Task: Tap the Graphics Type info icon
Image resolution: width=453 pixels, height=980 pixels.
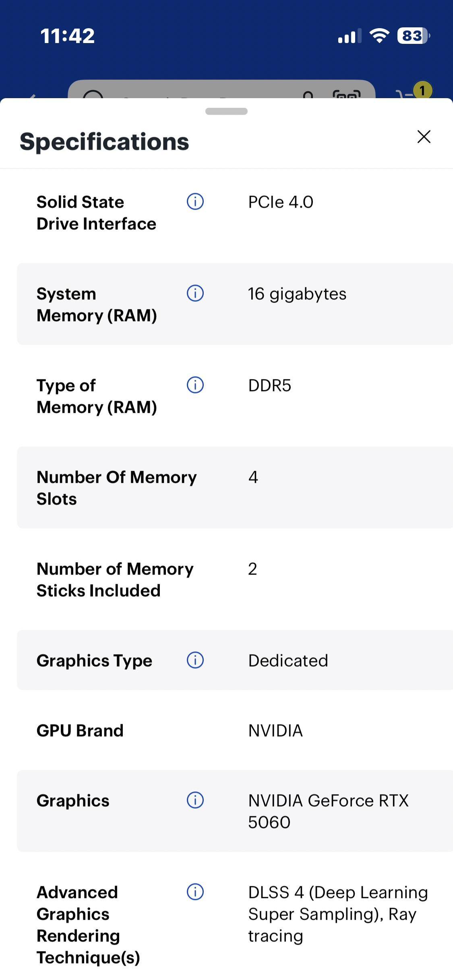Action: coord(195,660)
